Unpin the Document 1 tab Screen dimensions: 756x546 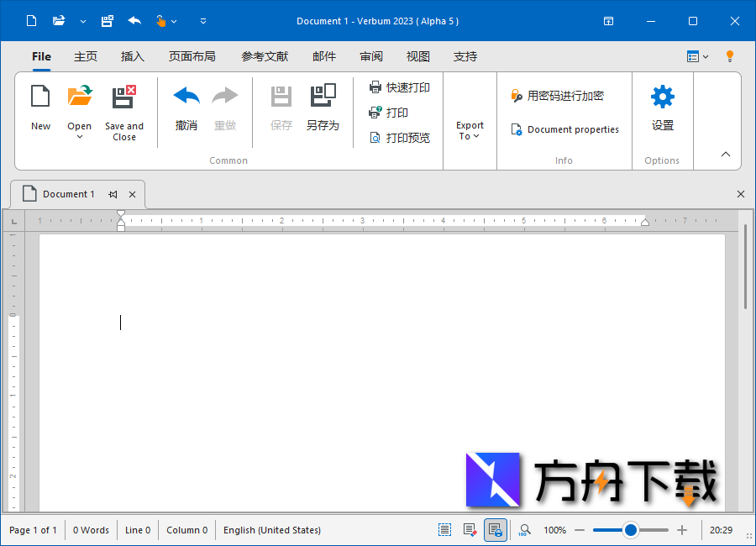click(x=113, y=194)
